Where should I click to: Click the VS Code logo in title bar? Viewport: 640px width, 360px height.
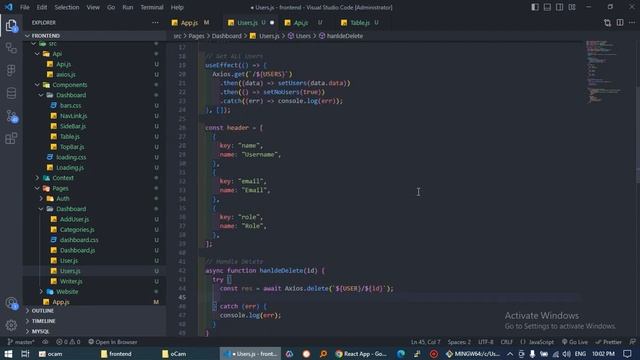pos(9,7)
